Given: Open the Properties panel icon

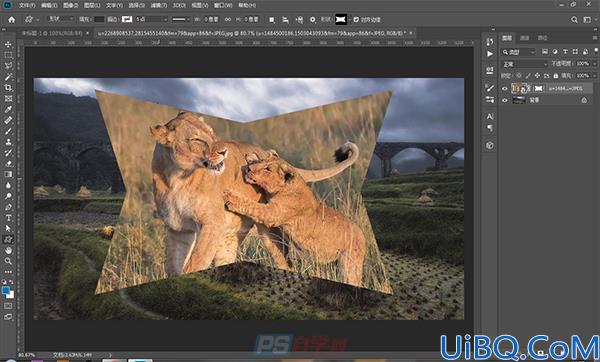Looking at the screenshot, I should [490, 70].
